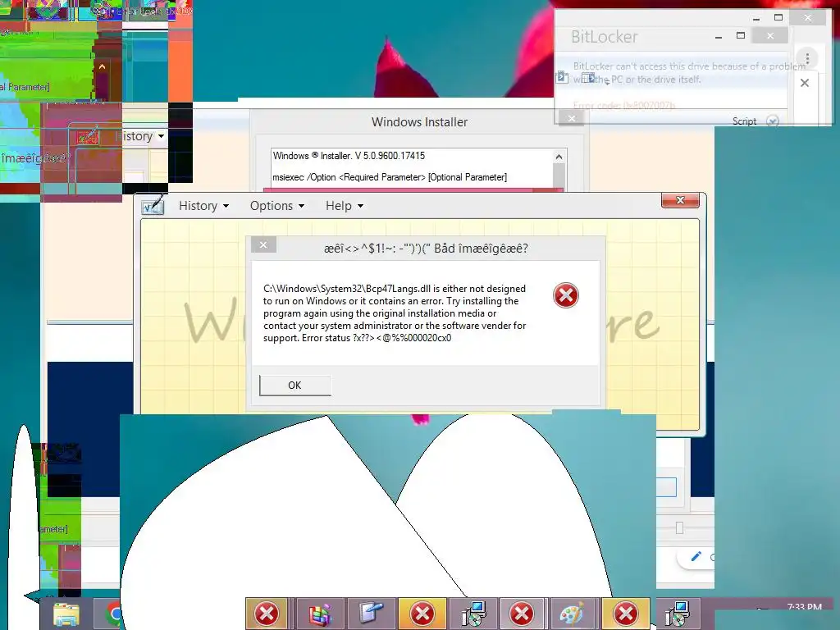Click the 7:33 PM taskbar clock
This screenshot has height=630, width=840.
[x=804, y=608]
